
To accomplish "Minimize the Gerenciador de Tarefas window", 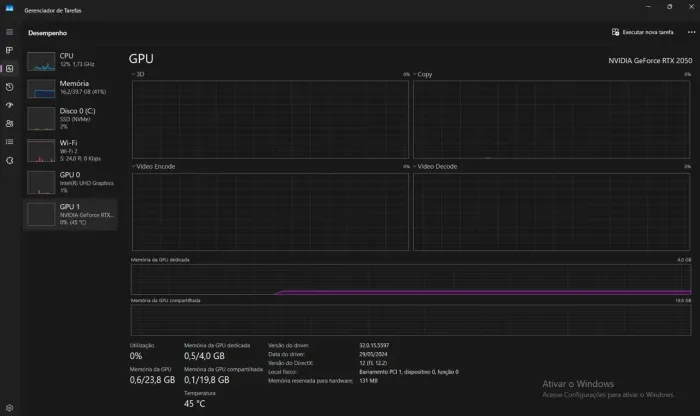I will pos(648,7).
